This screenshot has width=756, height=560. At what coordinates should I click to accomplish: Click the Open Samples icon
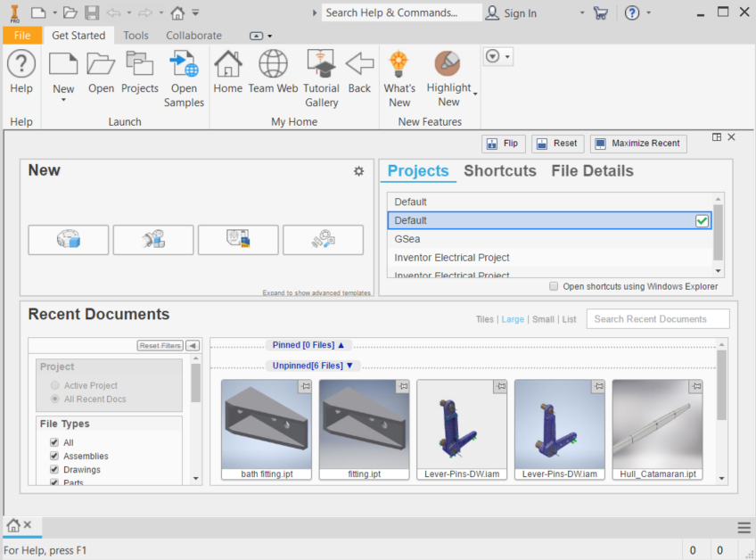pyautogui.click(x=184, y=64)
